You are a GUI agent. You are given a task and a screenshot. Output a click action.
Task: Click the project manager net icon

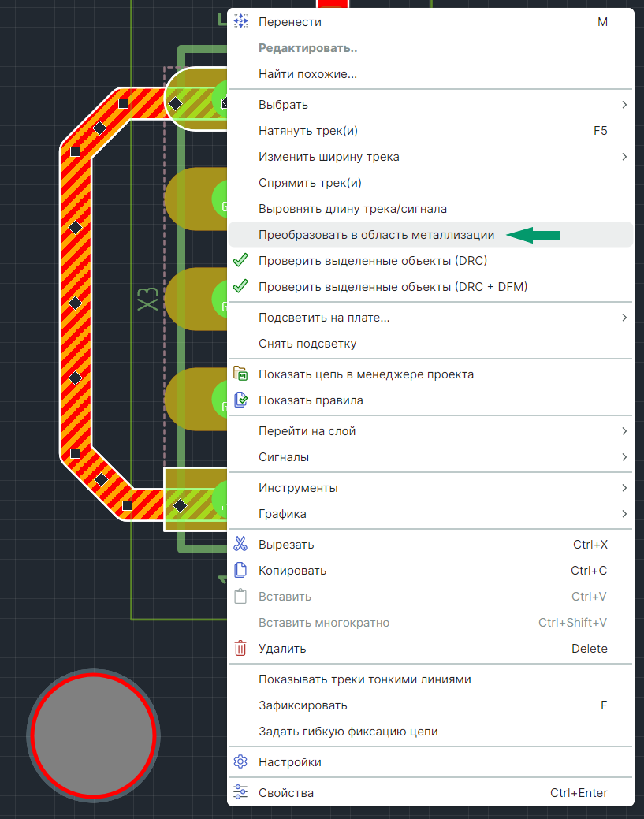pyautogui.click(x=240, y=374)
